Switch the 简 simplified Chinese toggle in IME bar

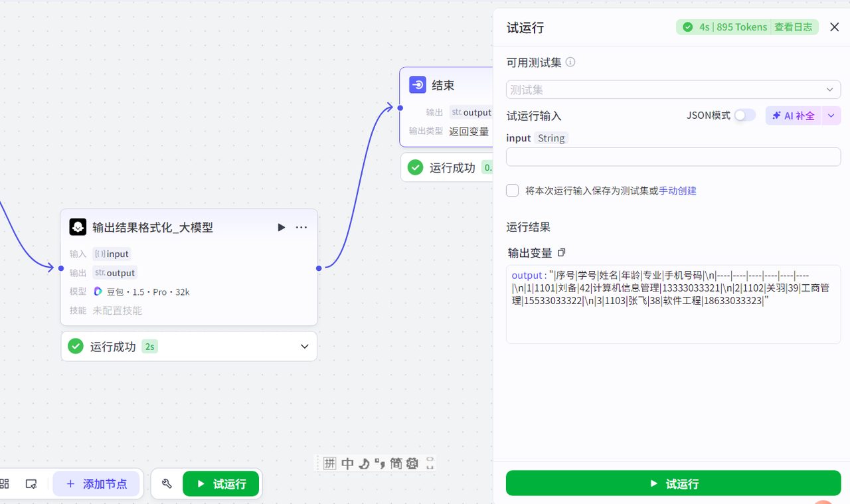[x=396, y=463]
